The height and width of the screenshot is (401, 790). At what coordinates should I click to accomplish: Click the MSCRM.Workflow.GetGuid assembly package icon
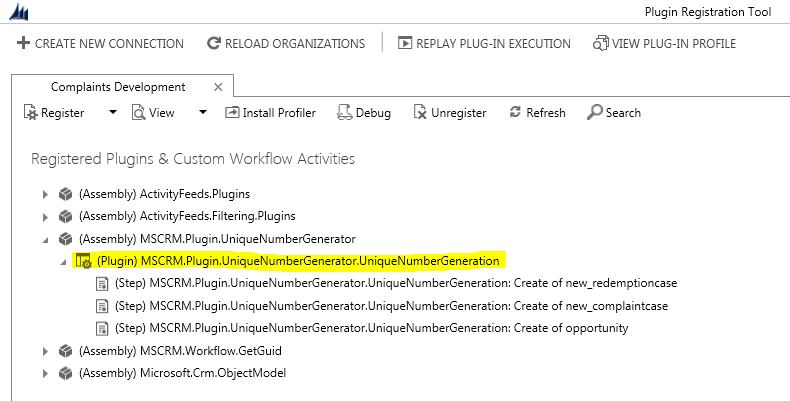point(65,351)
